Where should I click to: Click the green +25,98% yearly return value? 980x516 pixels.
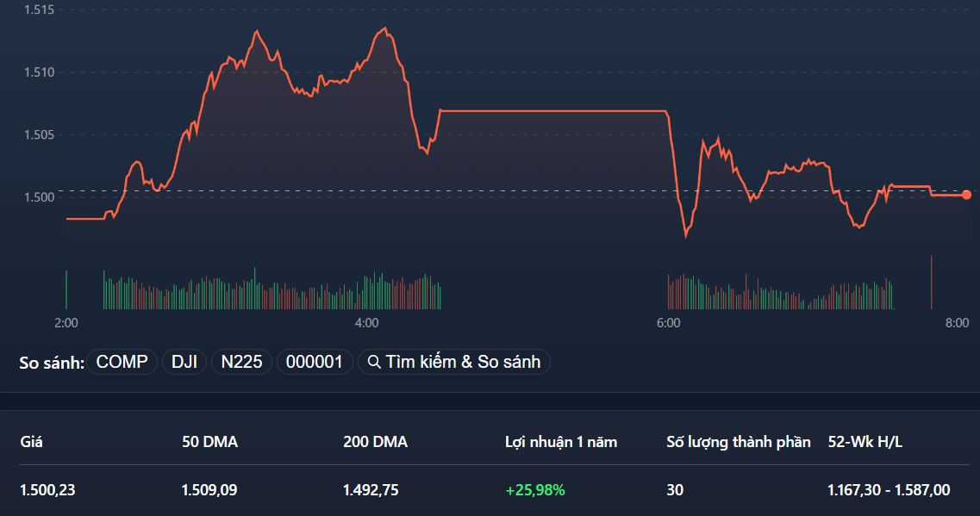(x=535, y=489)
